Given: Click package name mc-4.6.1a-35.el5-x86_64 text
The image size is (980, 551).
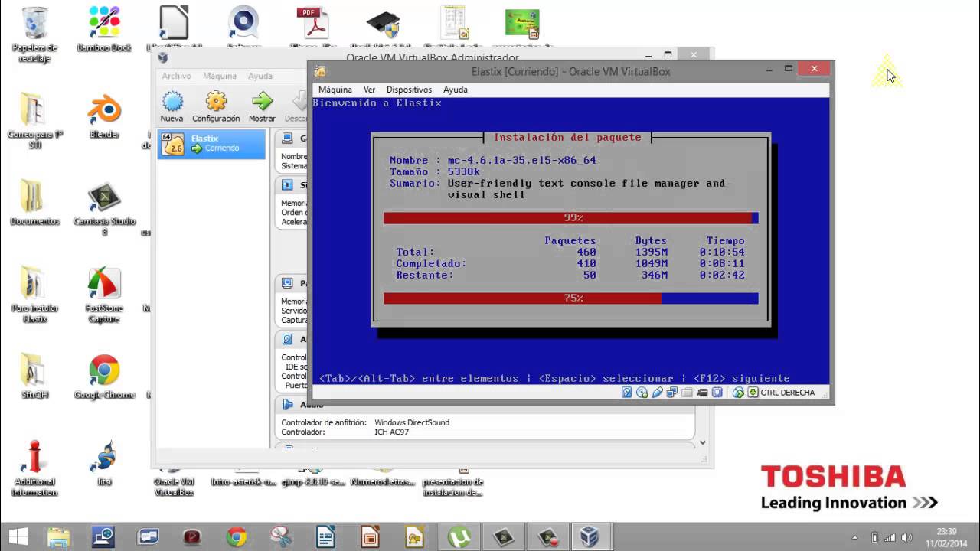Looking at the screenshot, I should pyautogui.click(x=521, y=161).
